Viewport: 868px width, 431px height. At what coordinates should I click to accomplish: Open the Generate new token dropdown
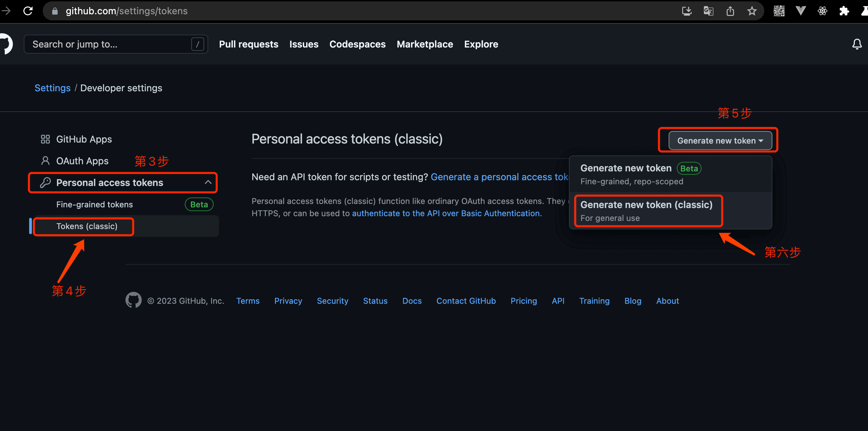tap(720, 140)
